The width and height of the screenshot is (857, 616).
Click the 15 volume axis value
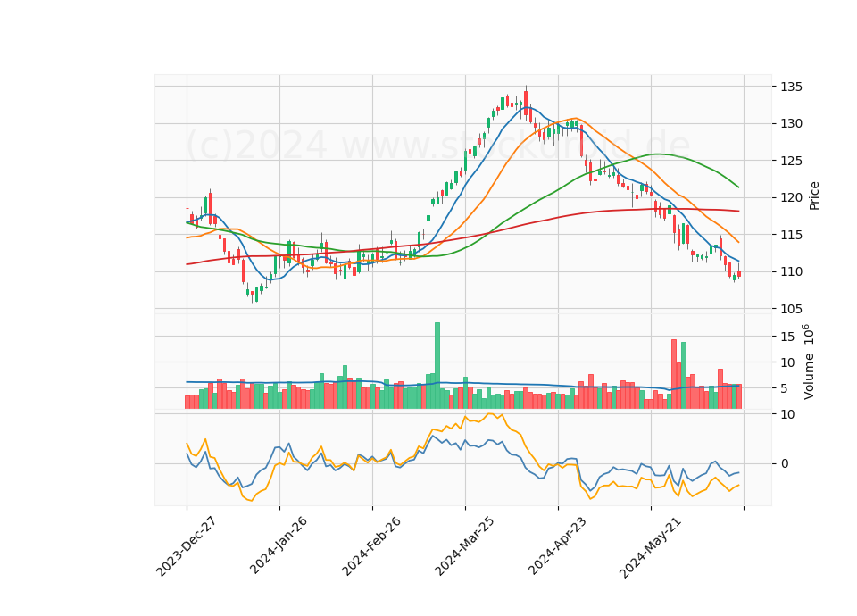click(x=787, y=337)
